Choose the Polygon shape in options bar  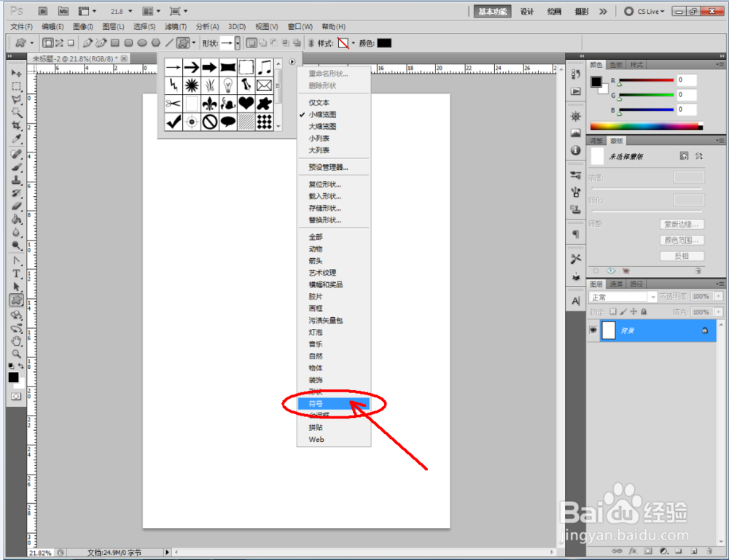156,43
